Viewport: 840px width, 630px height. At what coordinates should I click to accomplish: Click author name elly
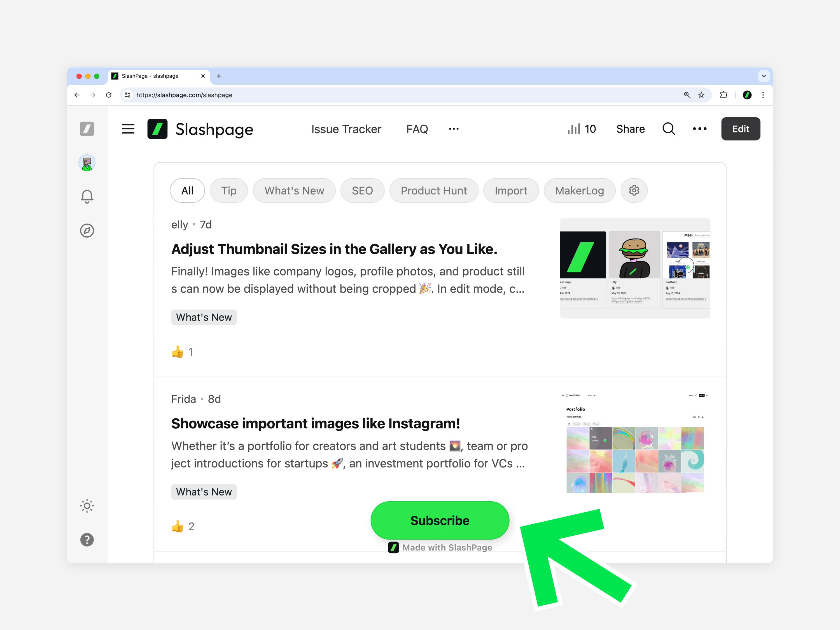[x=180, y=225]
